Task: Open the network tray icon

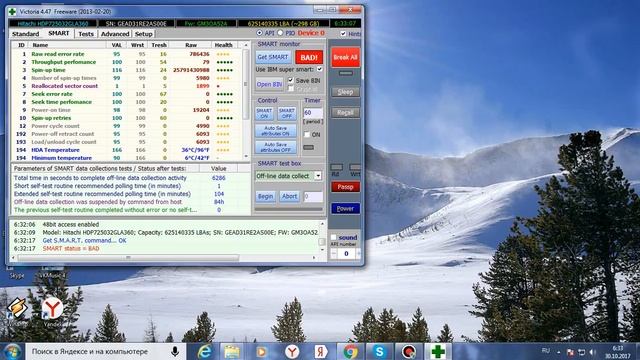Action: 582,352
